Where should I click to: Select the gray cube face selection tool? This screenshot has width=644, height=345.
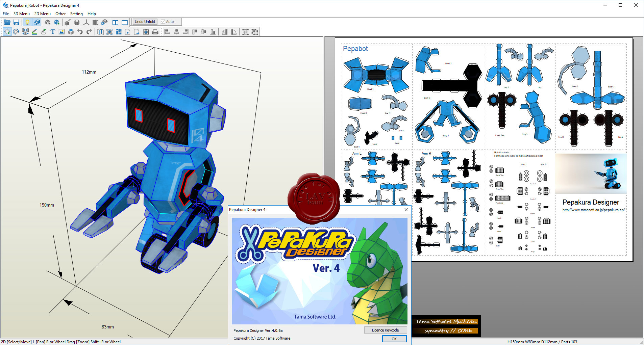(48, 22)
